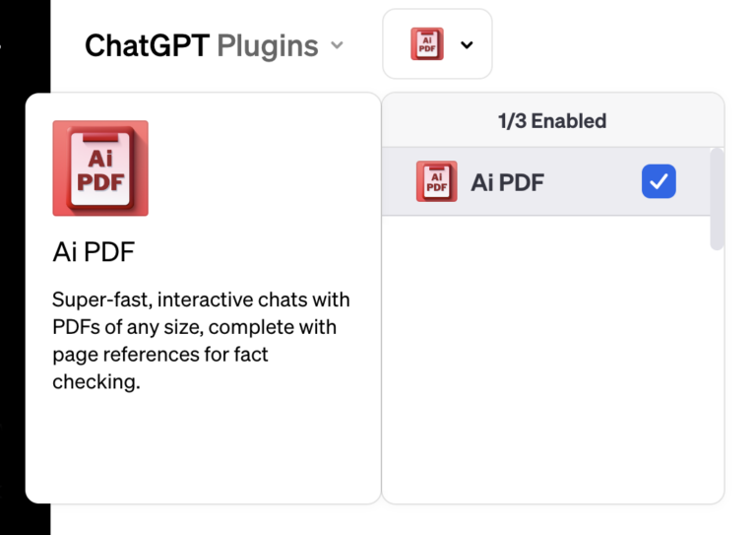
Task: Click the large Ai PDF logo in the info card
Action: [100, 168]
